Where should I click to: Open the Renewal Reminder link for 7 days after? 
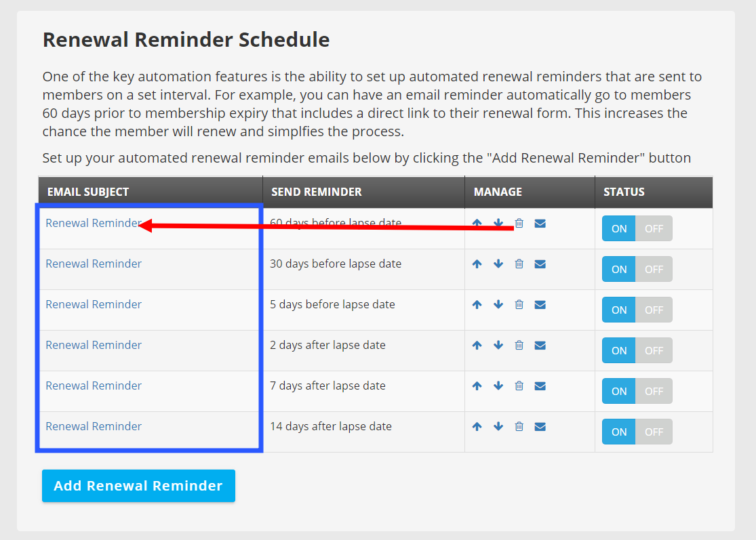click(x=94, y=386)
